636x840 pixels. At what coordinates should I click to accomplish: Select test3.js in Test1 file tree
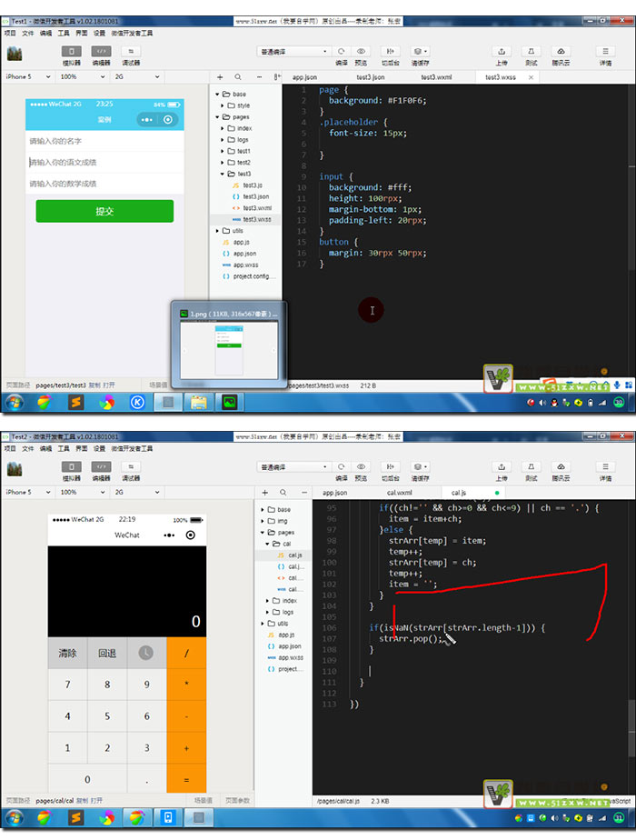[253, 185]
